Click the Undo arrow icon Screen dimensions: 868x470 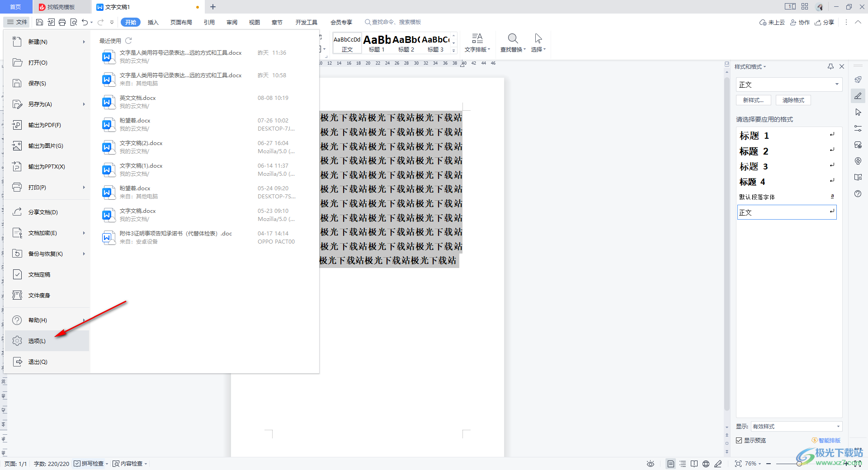[85, 22]
